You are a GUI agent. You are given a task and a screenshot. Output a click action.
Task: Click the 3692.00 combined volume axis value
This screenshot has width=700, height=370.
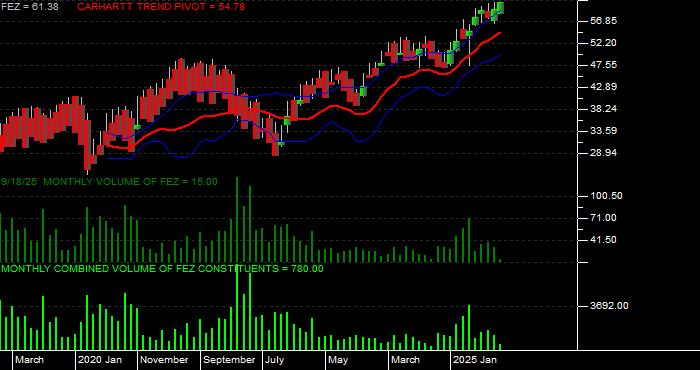point(609,306)
